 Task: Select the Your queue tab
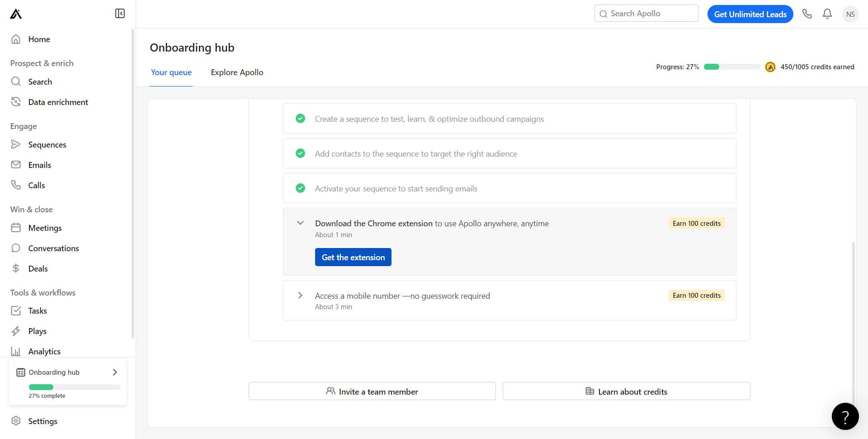[x=171, y=72]
